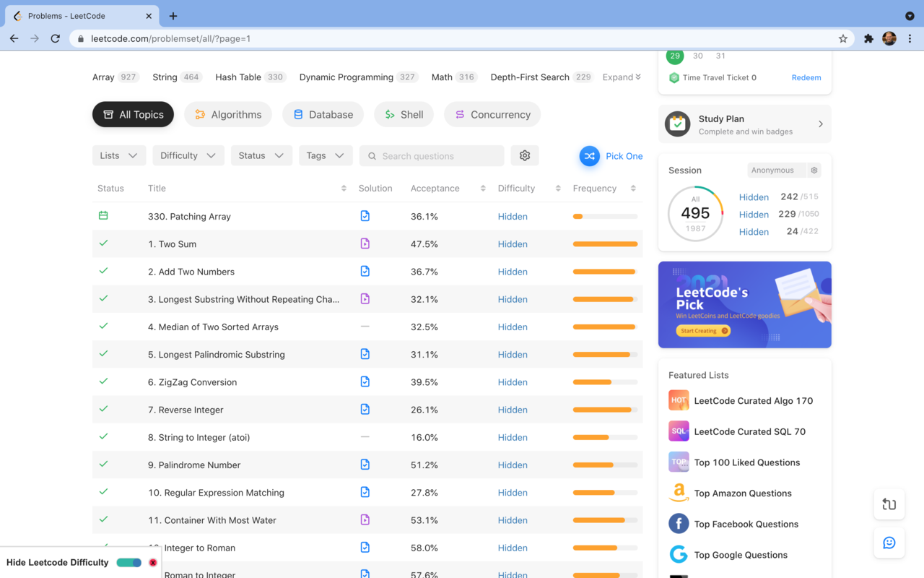Open solution icon for 9. Palindrome Number
The image size is (924, 578).
[365, 465]
